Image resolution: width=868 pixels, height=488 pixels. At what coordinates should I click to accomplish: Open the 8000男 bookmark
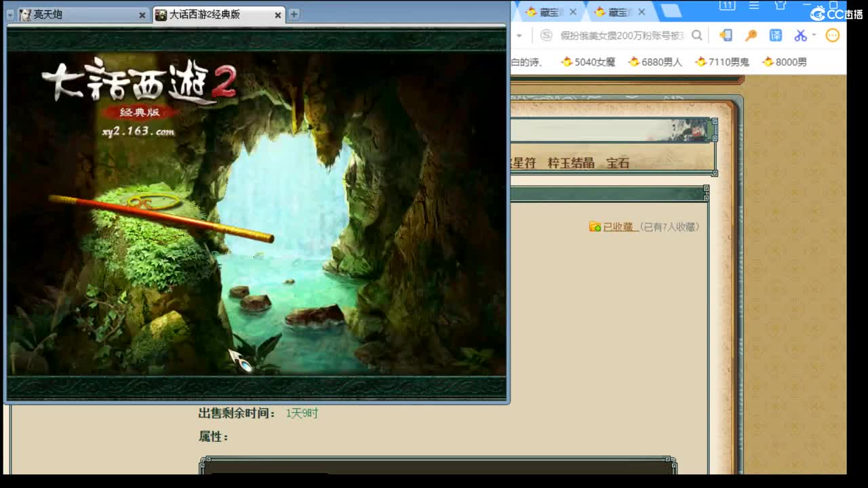(x=785, y=62)
